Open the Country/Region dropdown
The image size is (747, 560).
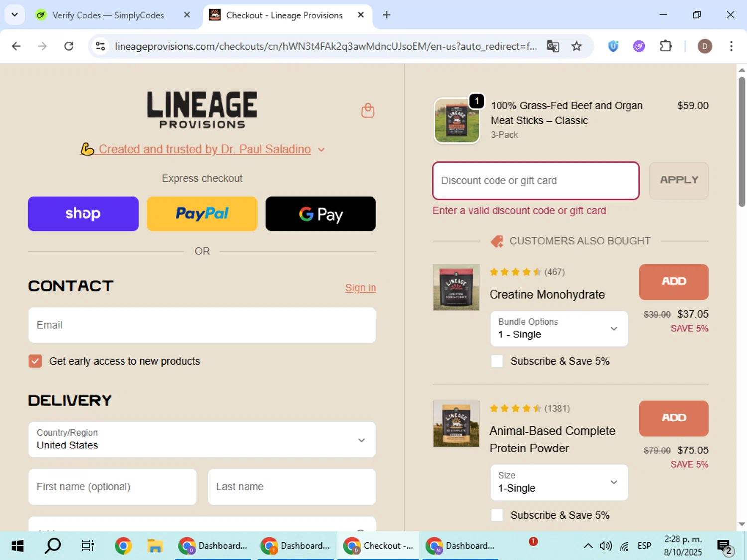(x=202, y=440)
